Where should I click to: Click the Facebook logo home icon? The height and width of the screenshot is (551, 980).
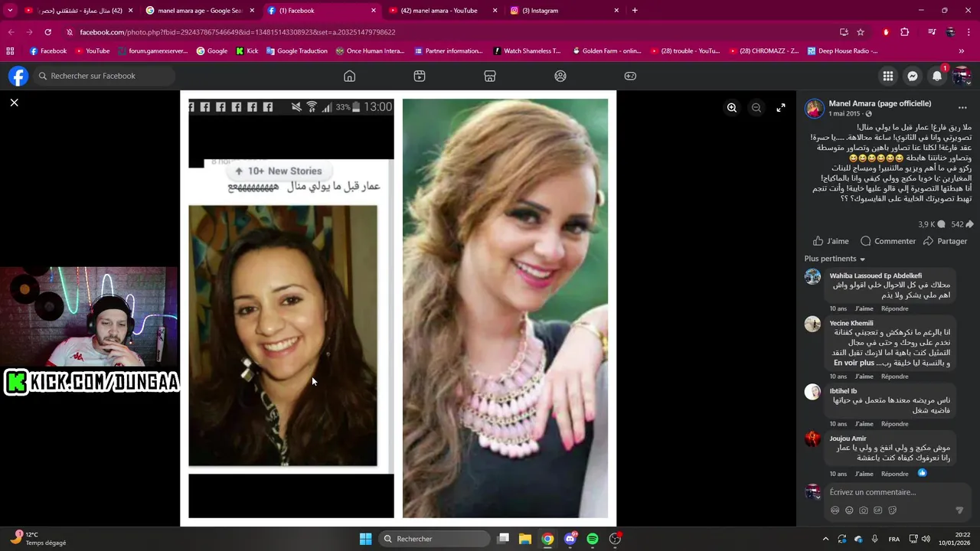[x=18, y=76]
